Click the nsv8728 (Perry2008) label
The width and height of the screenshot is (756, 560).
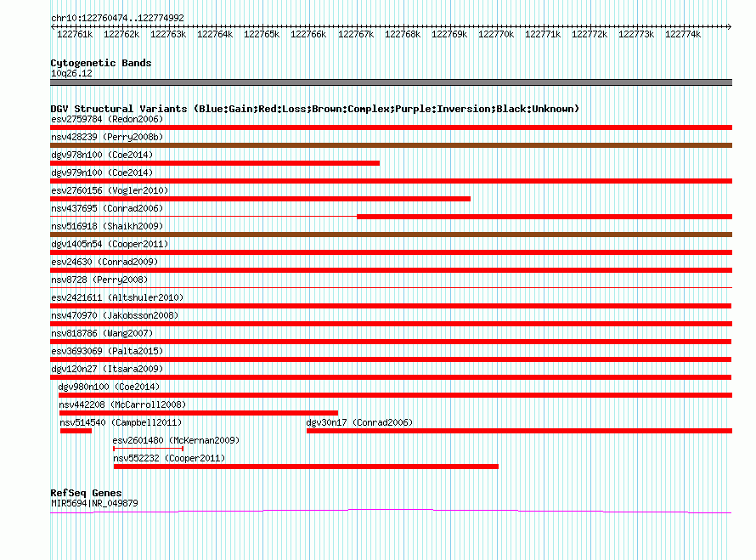tap(99, 280)
